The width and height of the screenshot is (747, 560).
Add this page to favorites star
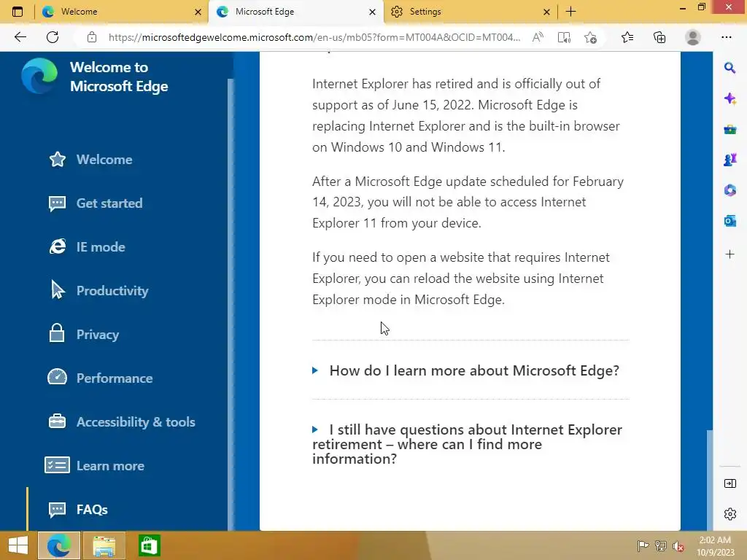(591, 37)
